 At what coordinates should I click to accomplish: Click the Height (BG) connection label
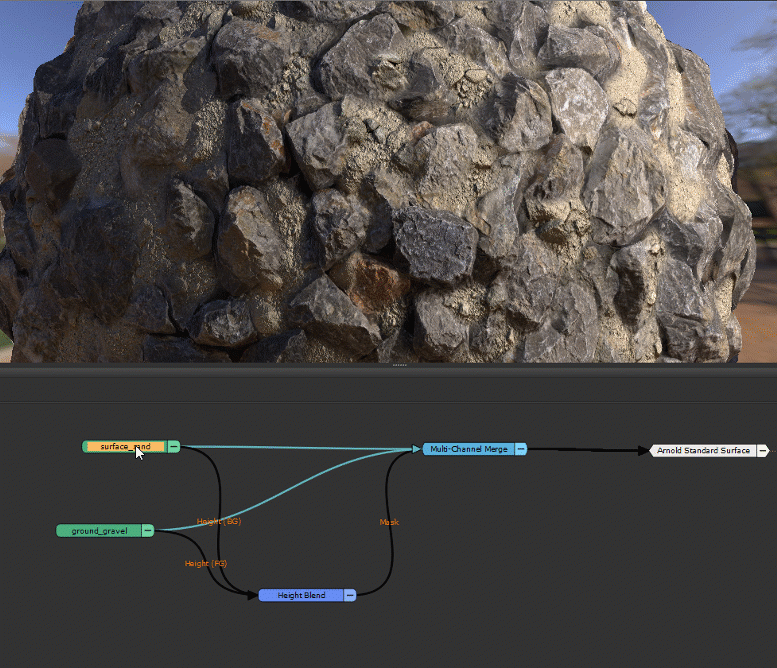click(x=218, y=521)
